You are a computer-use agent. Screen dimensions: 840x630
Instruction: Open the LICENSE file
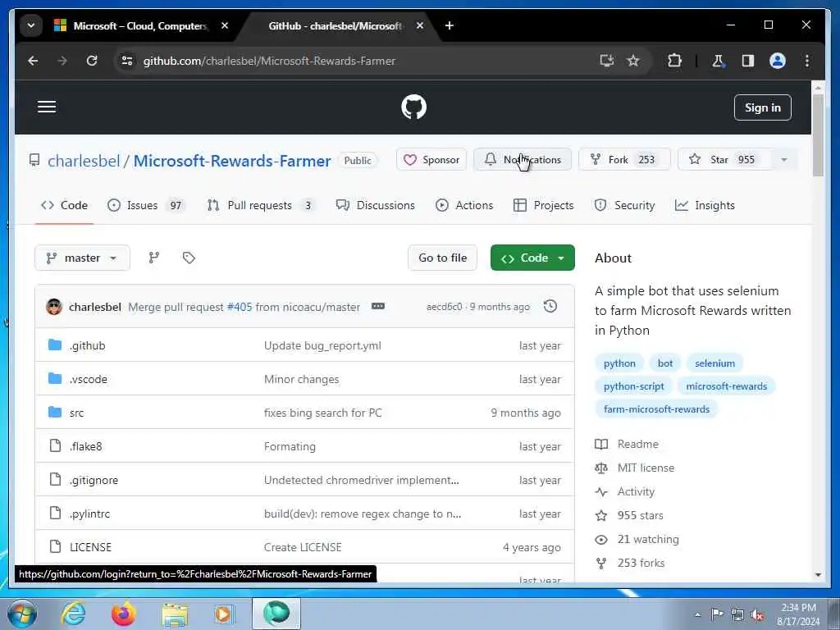90,547
